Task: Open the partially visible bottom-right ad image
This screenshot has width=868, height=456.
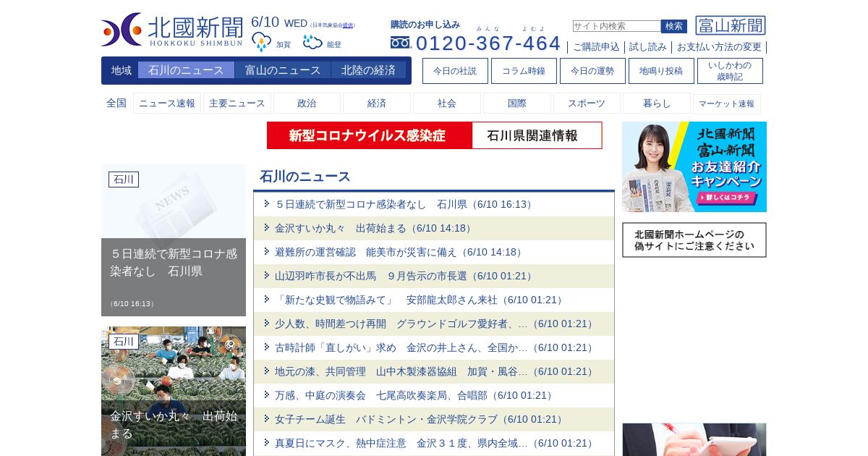Action: point(694,439)
